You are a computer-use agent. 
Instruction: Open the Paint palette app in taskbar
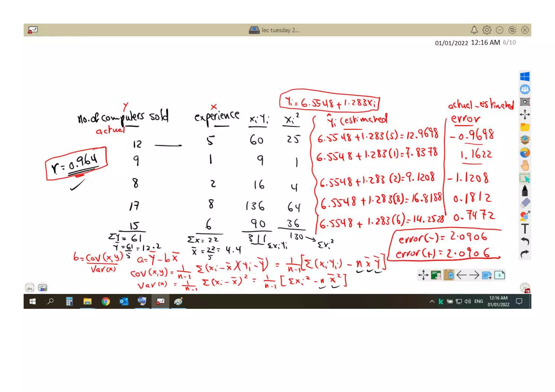[x=178, y=301]
